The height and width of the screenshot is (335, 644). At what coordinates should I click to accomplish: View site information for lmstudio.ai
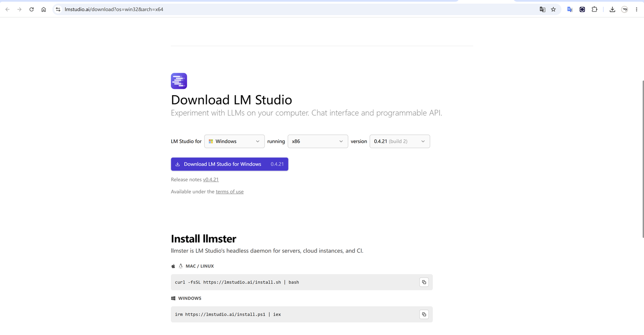[x=58, y=9]
